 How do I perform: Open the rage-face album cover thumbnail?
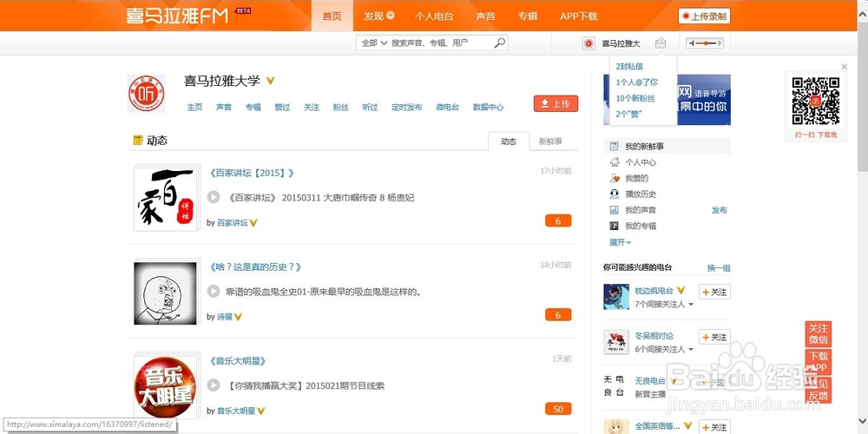pos(166,292)
